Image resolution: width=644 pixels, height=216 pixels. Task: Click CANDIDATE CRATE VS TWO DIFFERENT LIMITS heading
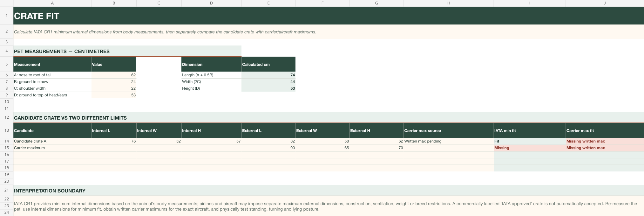tap(329, 117)
